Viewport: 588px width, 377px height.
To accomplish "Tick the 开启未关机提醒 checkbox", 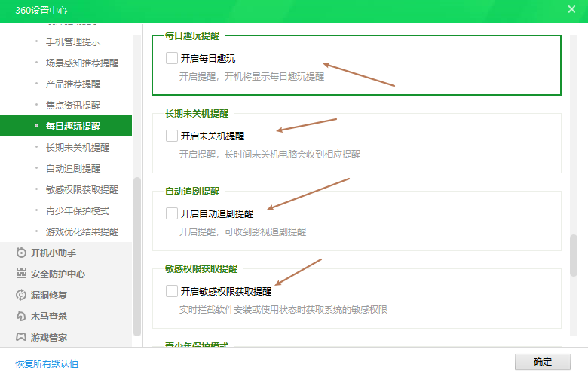I will (x=172, y=136).
